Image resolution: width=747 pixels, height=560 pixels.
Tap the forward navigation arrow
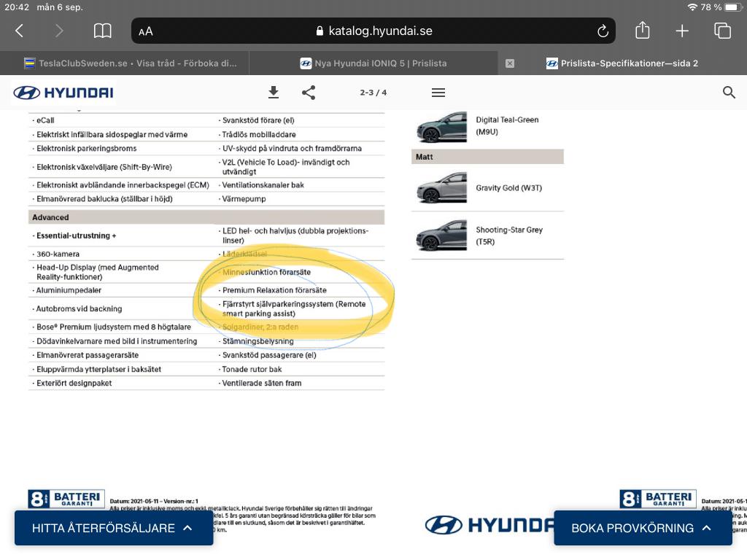pyautogui.click(x=59, y=31)
